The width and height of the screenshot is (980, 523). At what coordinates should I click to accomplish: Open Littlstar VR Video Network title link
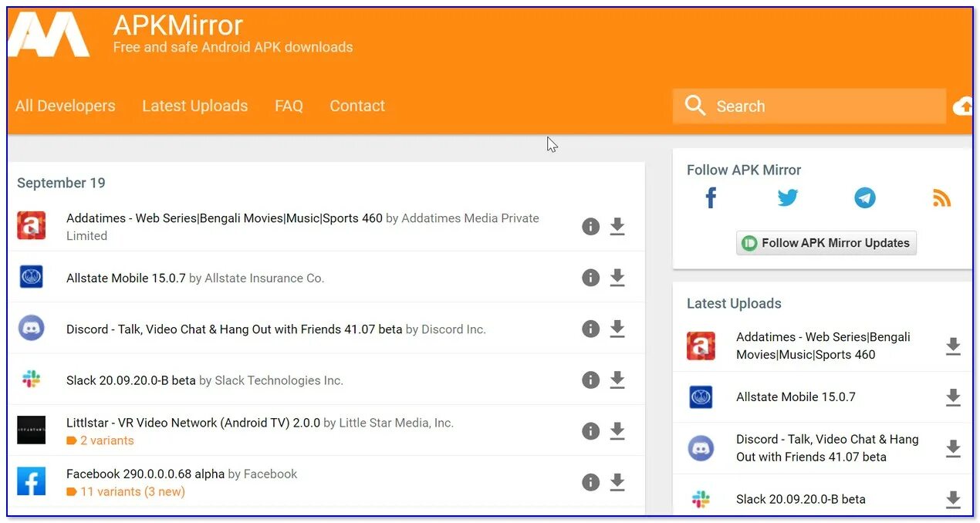click(x=193, y=423)
